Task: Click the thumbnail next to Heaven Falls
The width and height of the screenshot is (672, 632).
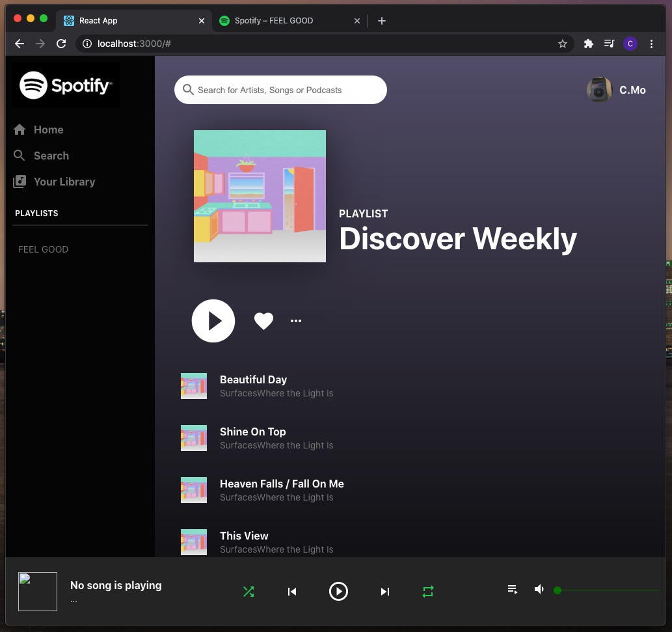Action: pos(194,490)
